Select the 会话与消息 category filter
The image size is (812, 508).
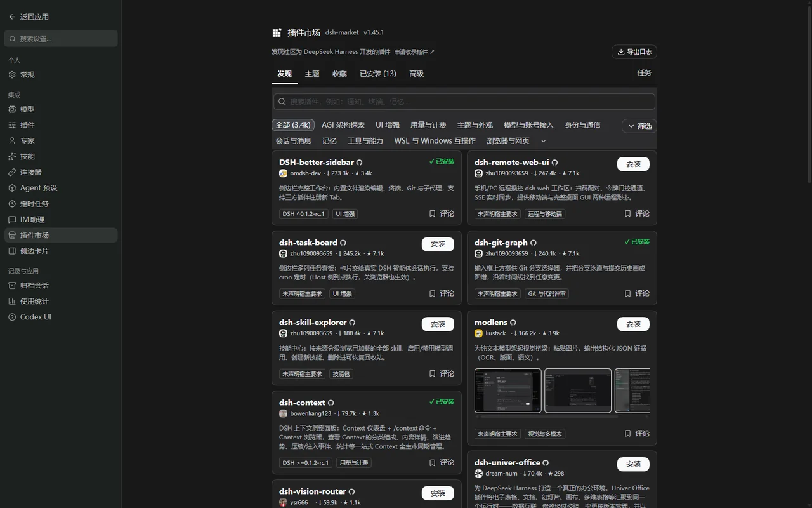pos(293,141)
